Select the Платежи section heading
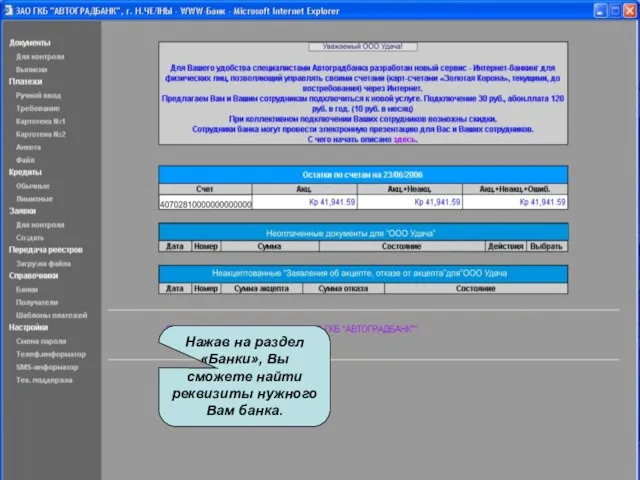The width and height of the screenshot is (640, 480). 26,82
